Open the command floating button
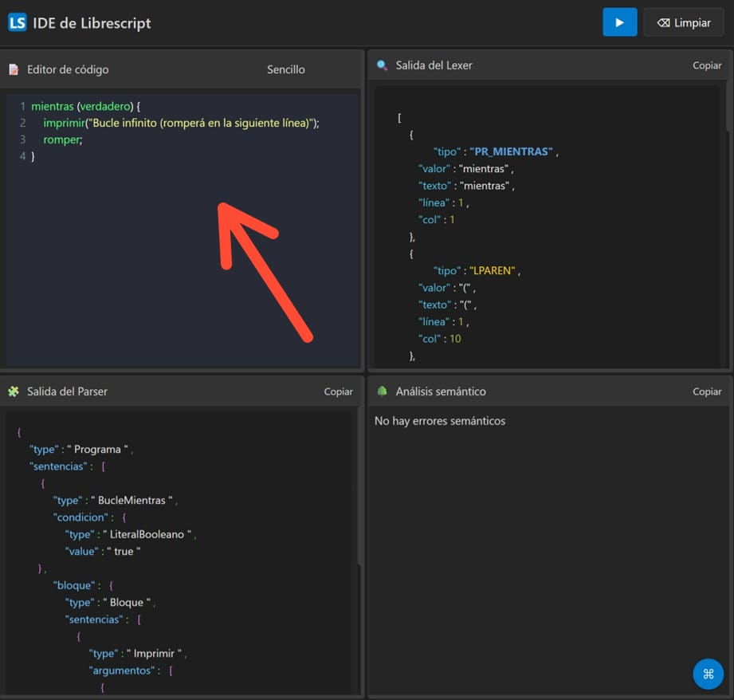The width and height of the screenshot is (734, 700). [708, 674]
